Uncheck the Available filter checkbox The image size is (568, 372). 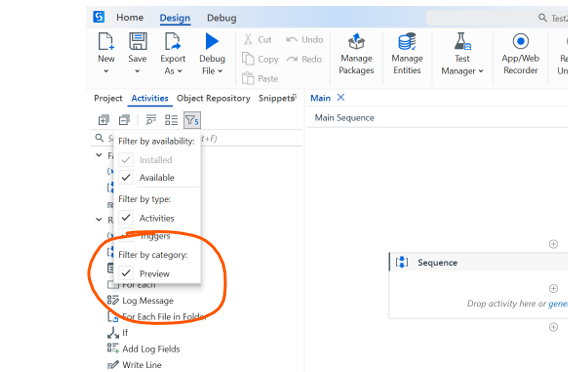click(126, 177)
